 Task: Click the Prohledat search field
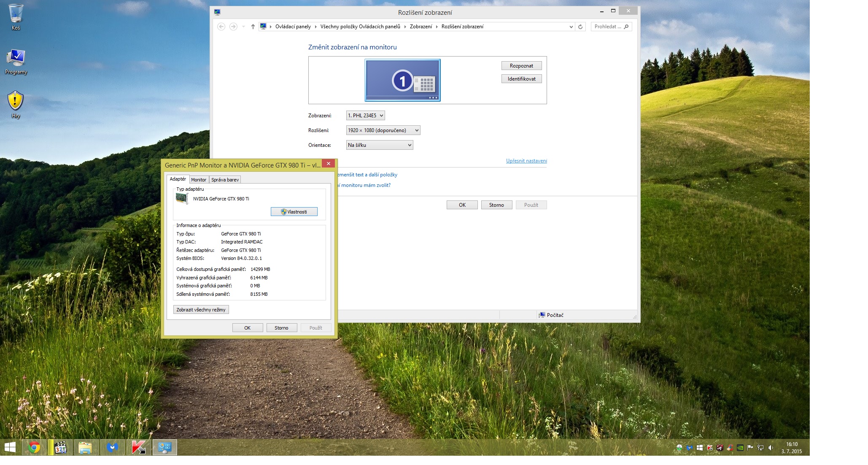point(607,27)
